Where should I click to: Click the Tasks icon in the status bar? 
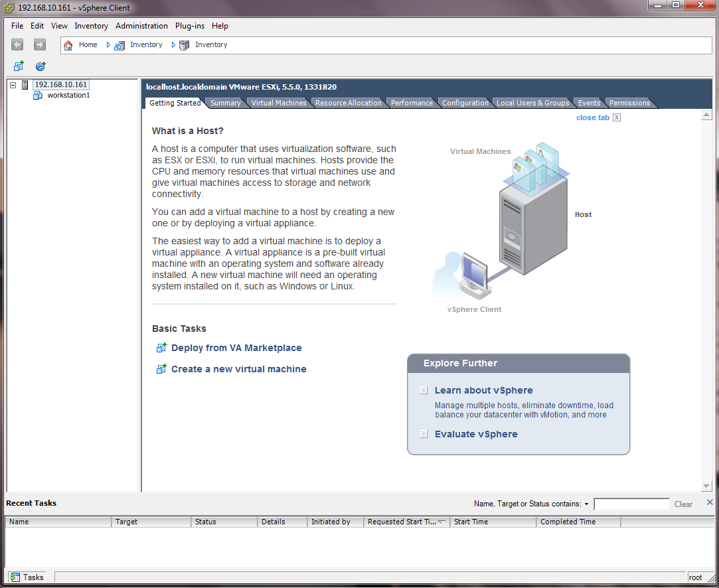tap(15, 577)
